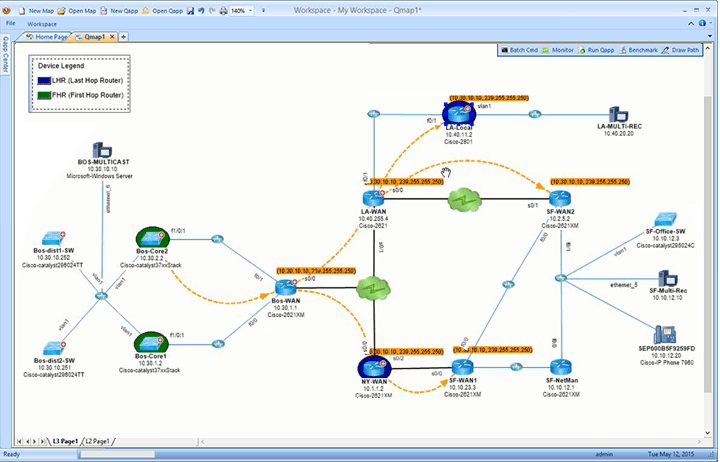This screenshot has height=462, width=720.
Task: Click Run Qapp on the map toolbar
Action: click(596, 50)
